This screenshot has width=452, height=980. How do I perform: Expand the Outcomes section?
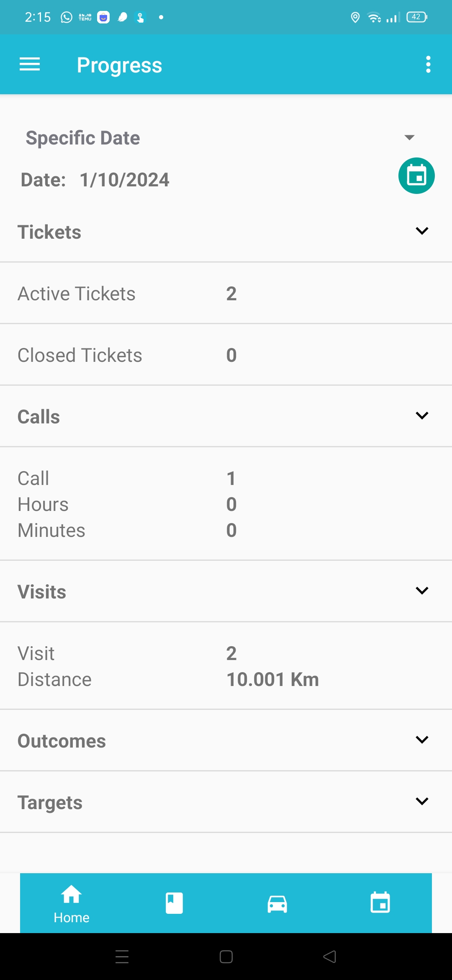click(422, 740)
